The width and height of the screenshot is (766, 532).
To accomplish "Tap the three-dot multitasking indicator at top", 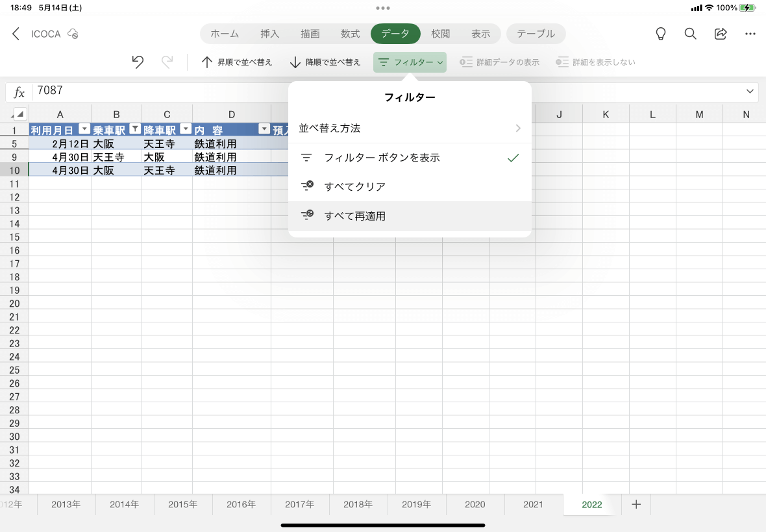I will 383,8.
